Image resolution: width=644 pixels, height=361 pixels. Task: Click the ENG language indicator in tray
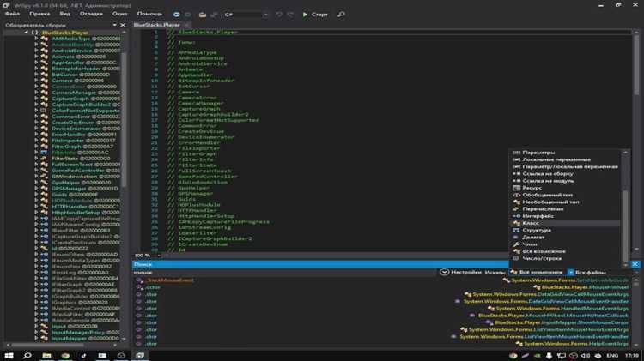612,355
